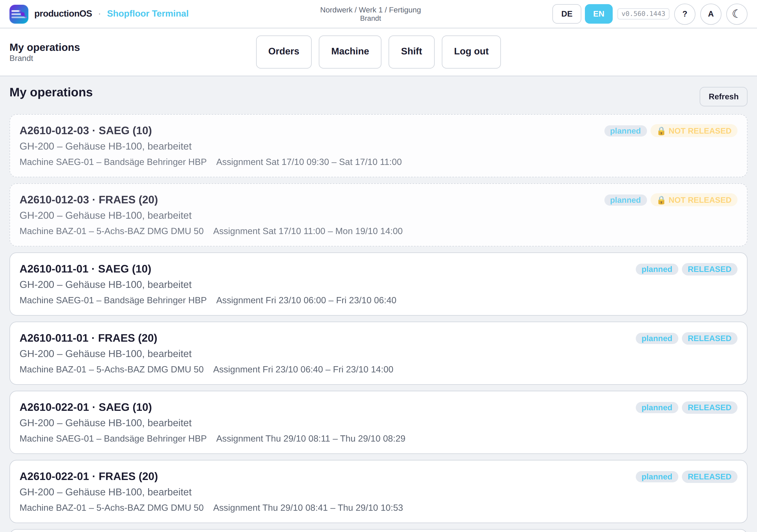Click version badge v0.560.1443
Image resolution: width=757 pixels, height=532 pixels.
tap(643, 14)
